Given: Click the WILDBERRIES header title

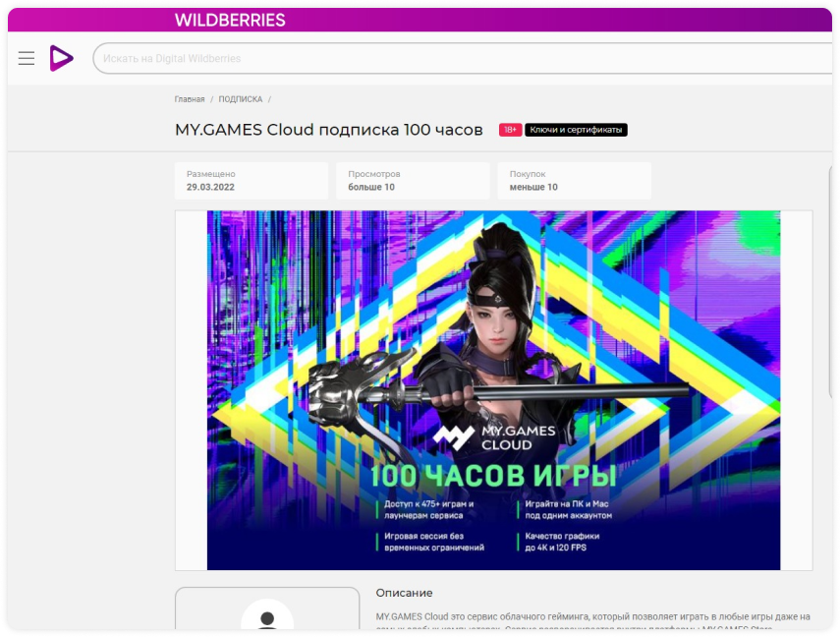Looking at the screenshot, I should (230, 21).
